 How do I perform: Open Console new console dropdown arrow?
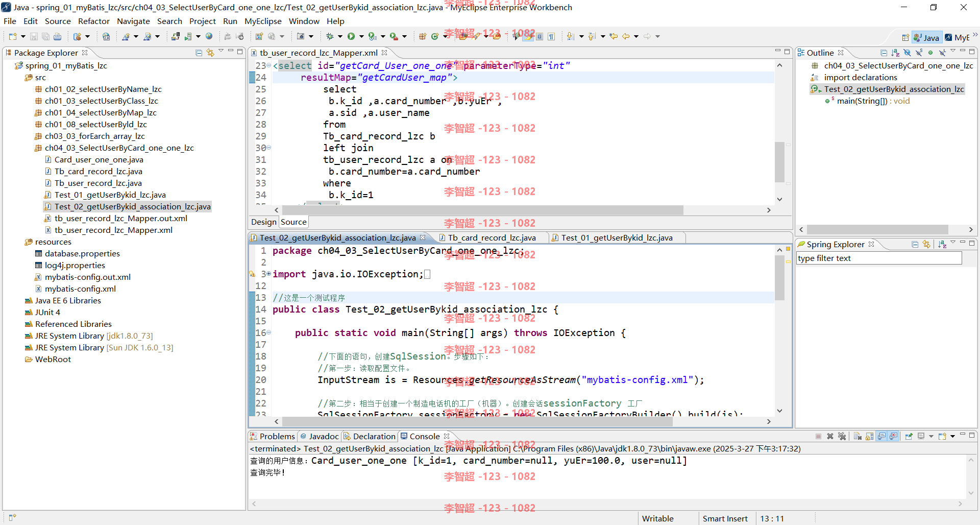pos(952,436)
